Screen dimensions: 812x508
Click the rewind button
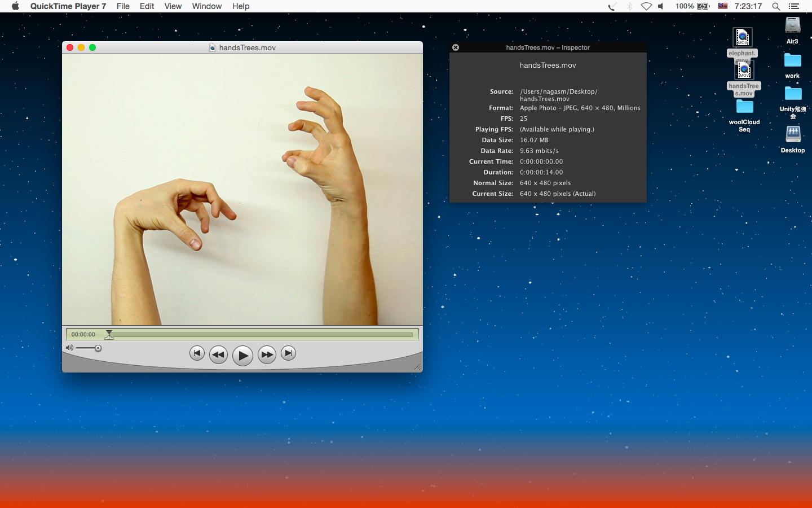[x=218, y=354]
